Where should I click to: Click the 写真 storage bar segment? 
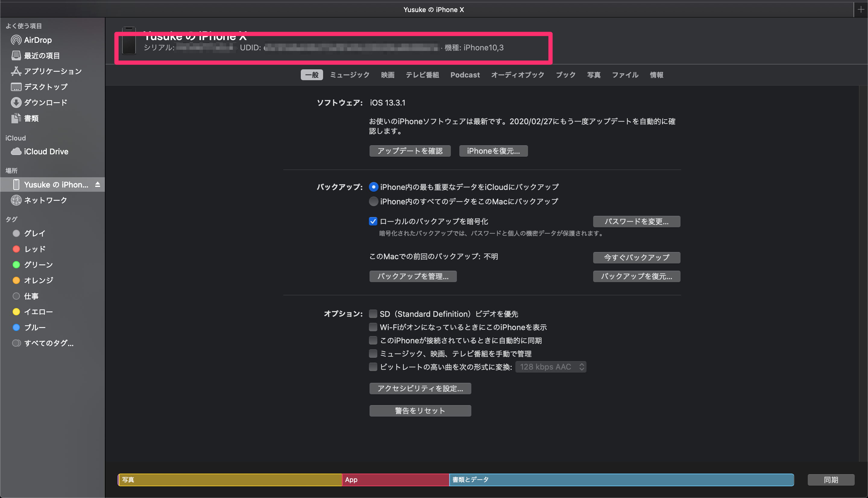click(x=230, y=480)
